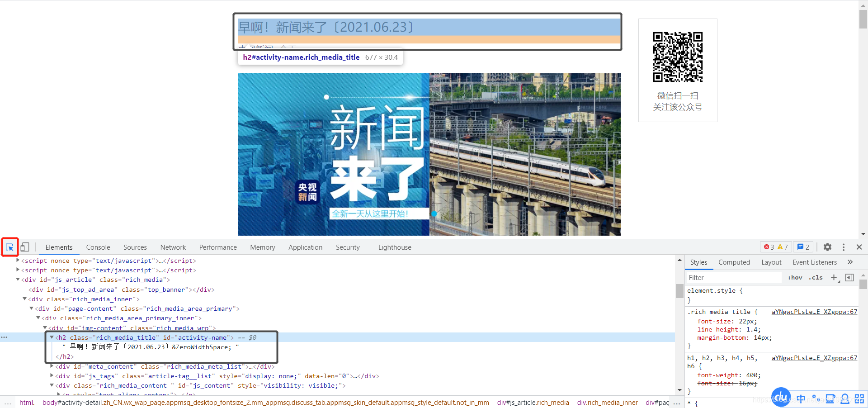Open the Performance tab
Viewport: 868px width, 408px height.
218,247
